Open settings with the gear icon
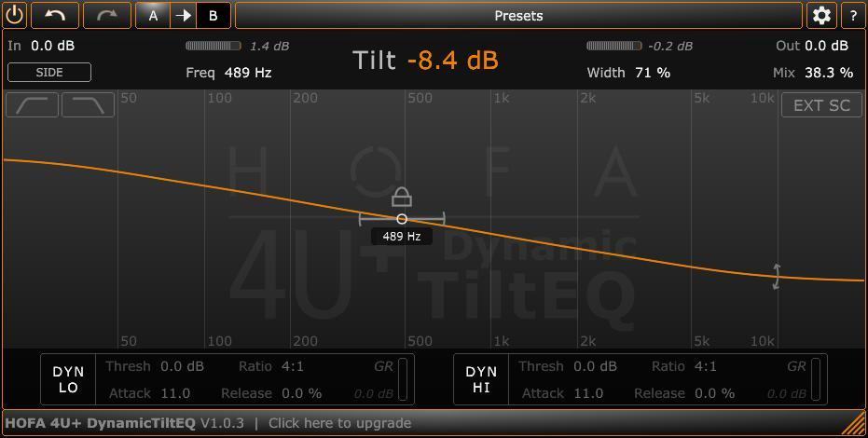 point(821,16)
